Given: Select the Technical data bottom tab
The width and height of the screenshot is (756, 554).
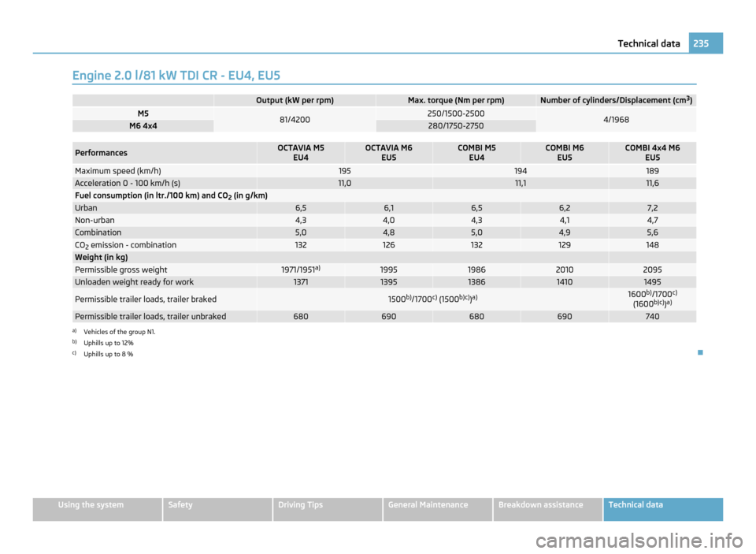Looking at the screenshot, I should pyautogui.click(x=663, y=509).
